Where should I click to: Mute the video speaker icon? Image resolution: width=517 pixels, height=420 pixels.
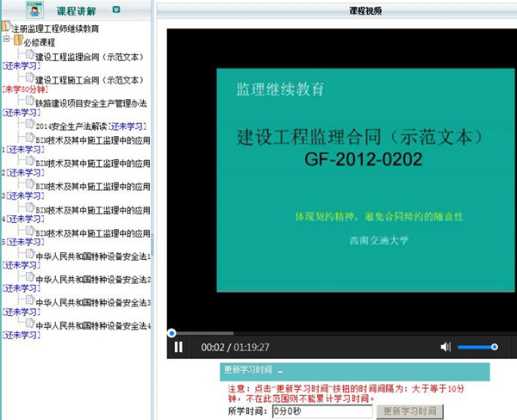(x=445, y=347)
